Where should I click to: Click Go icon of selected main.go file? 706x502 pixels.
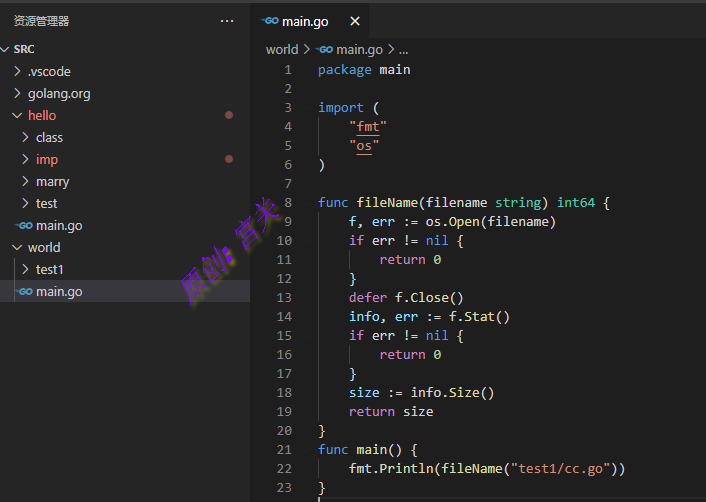(24, 292)
